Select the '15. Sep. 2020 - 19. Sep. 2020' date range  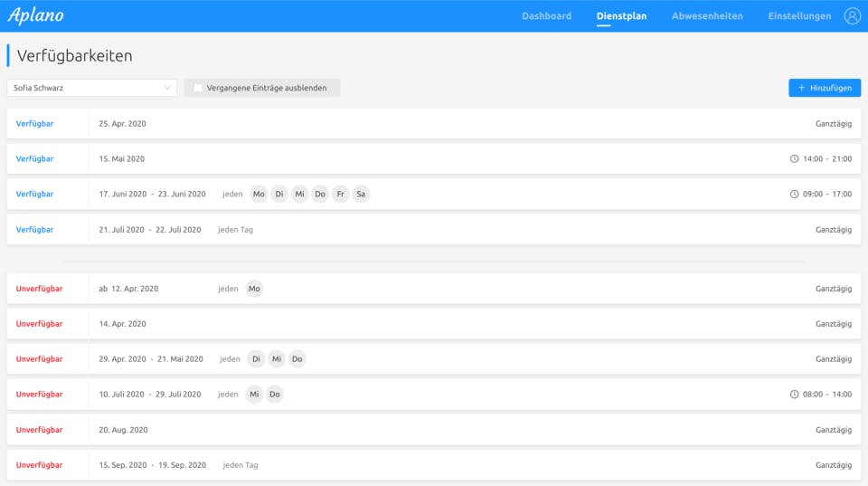[x=153, y=465]
